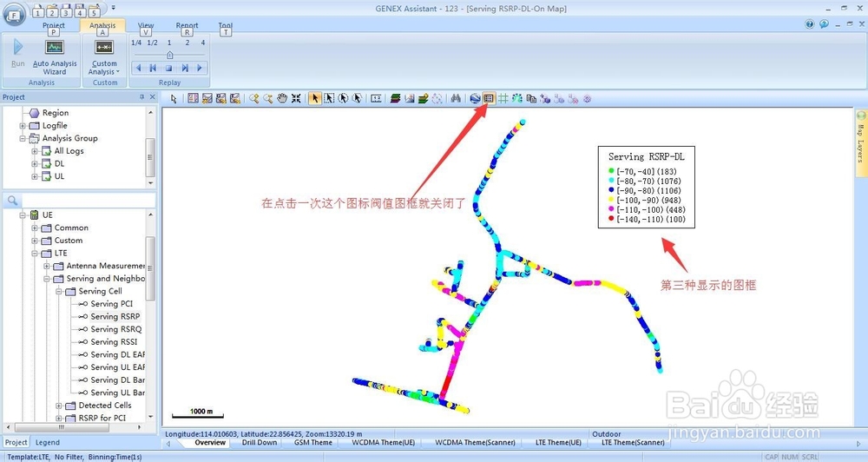
Task: Click the Auto Analysis Wizard icon
Action: click(54, 48)
